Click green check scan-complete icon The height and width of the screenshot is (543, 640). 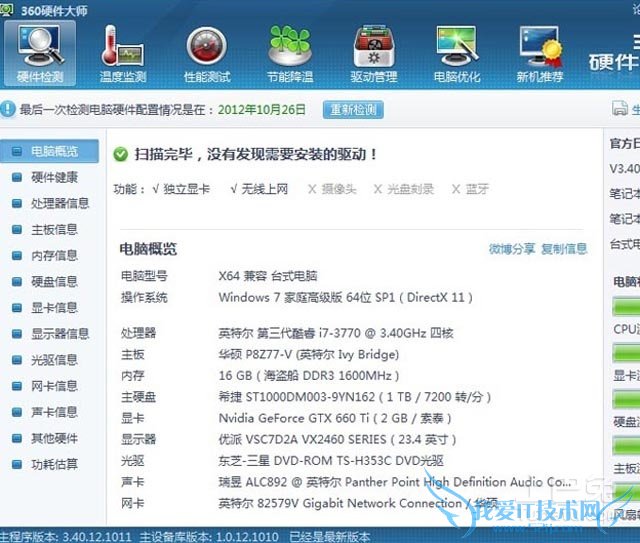(120, 154)
